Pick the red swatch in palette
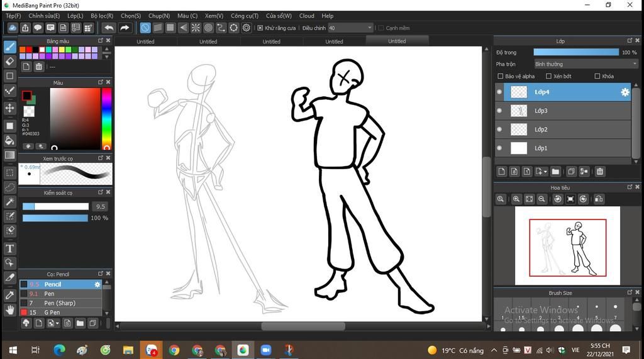 [29, 49]
